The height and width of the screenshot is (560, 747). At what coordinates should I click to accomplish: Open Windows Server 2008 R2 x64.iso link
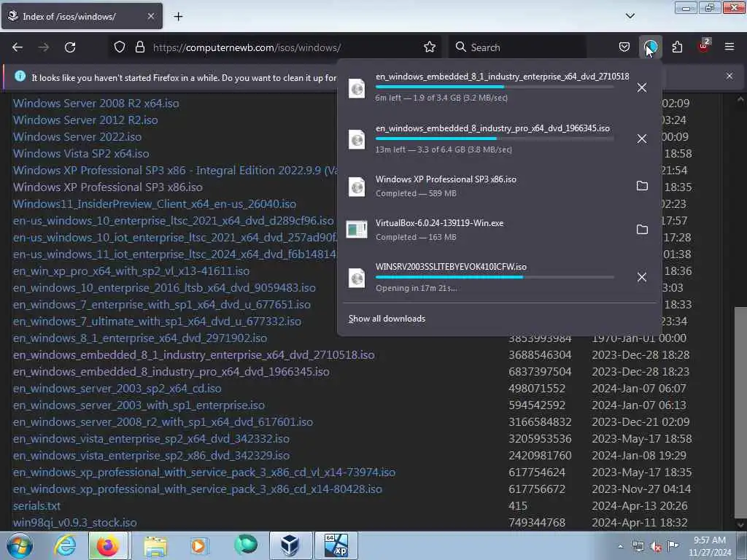[x=96, y=104]
